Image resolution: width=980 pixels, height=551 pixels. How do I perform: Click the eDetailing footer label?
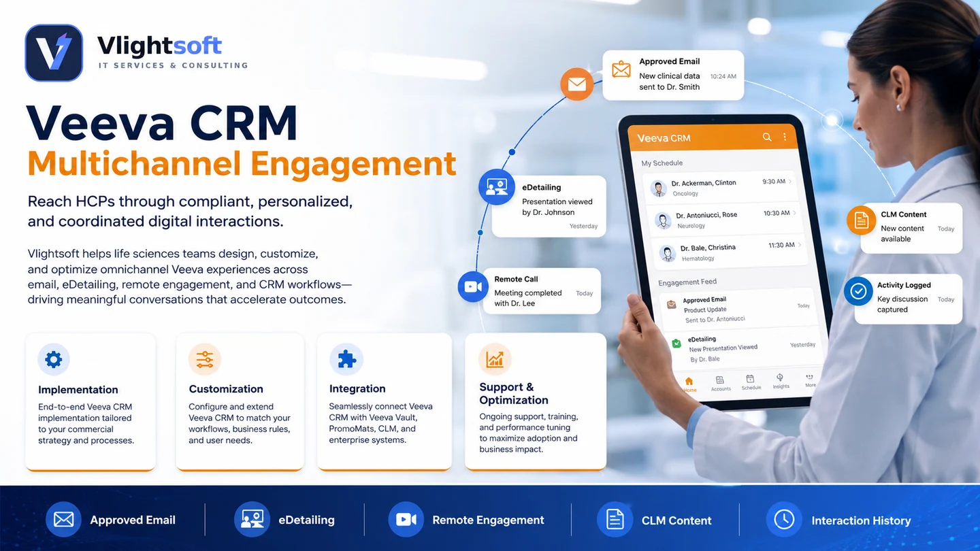coord(306,520)
